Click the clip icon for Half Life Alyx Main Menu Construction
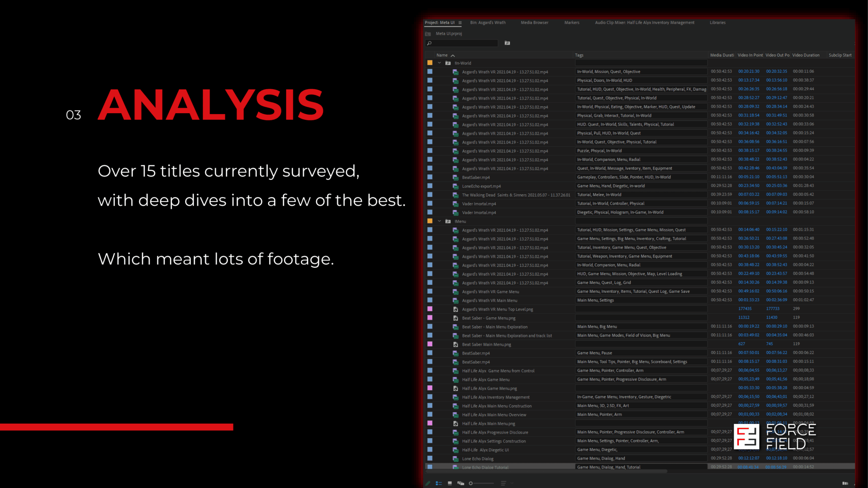The width and height of the screenshot is (868, 488). (x=455, y=406)
